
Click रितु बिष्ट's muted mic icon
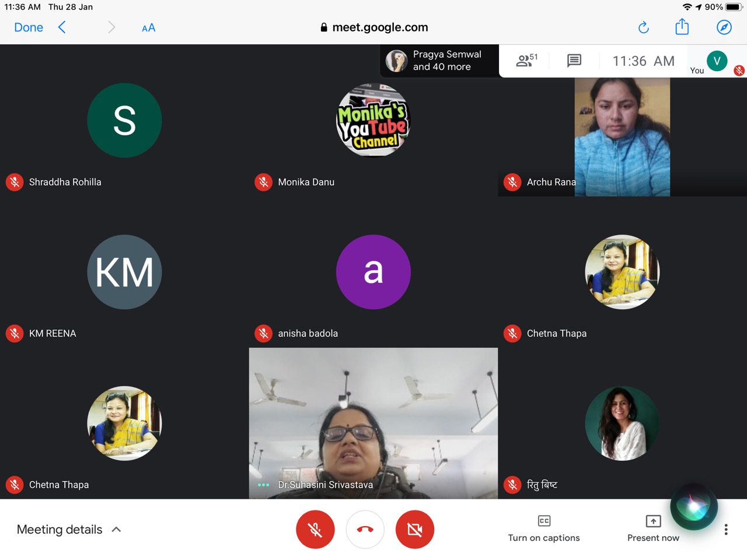(x=512, y=485)
